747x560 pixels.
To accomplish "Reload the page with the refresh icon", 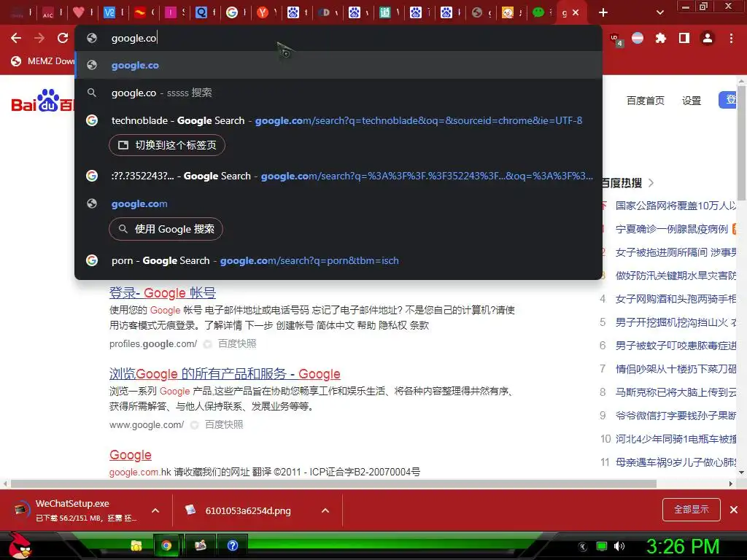I will (63, 38).
